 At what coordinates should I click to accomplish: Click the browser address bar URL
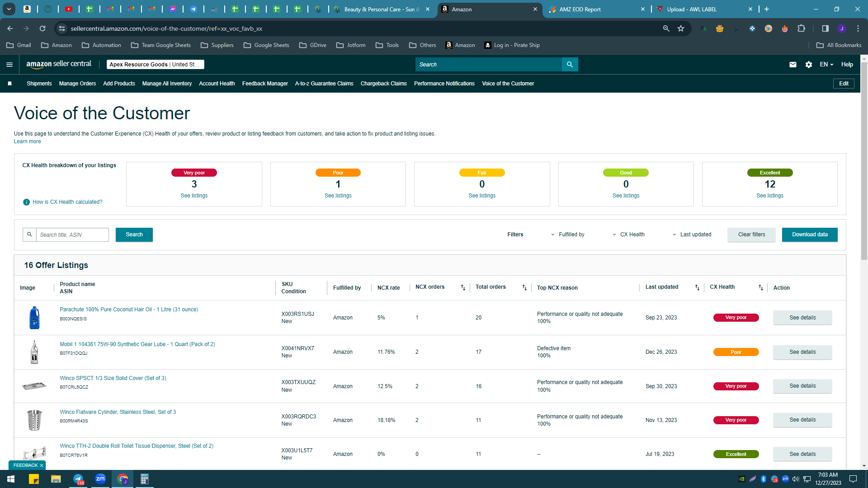(166, 28)
